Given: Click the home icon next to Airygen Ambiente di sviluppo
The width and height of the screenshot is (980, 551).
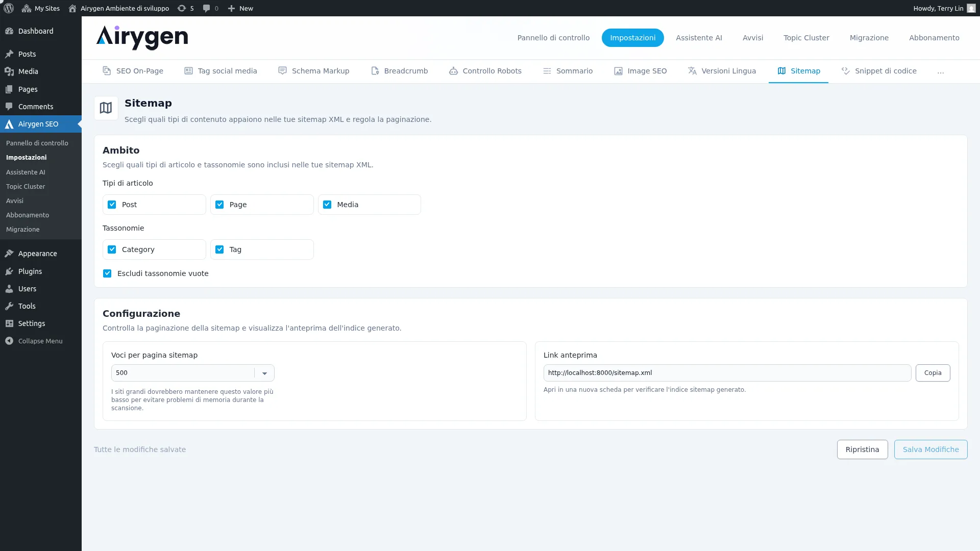Looking at the screenshot, I should (72, 8).
